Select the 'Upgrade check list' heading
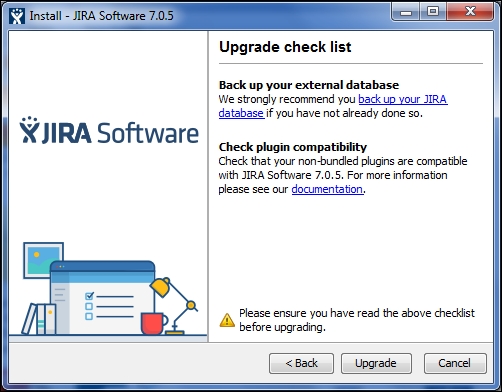 click(x=285, y=47)
